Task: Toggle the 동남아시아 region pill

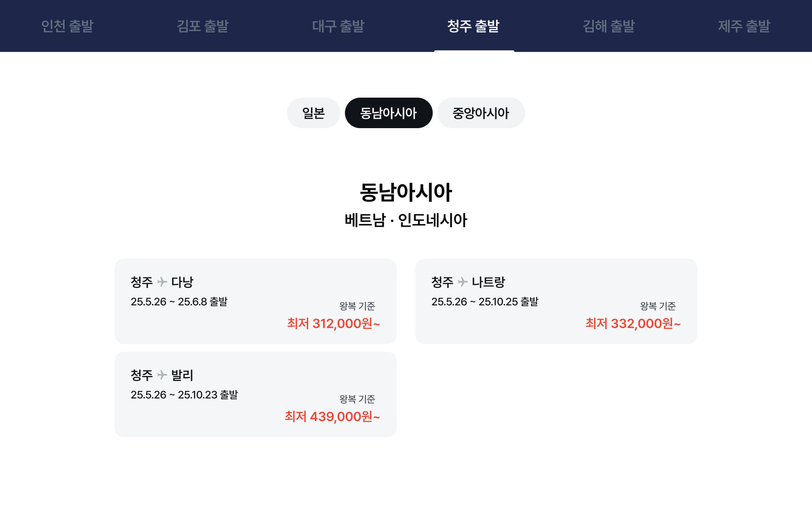Action: pyautogui.click(x=388, y=113)
